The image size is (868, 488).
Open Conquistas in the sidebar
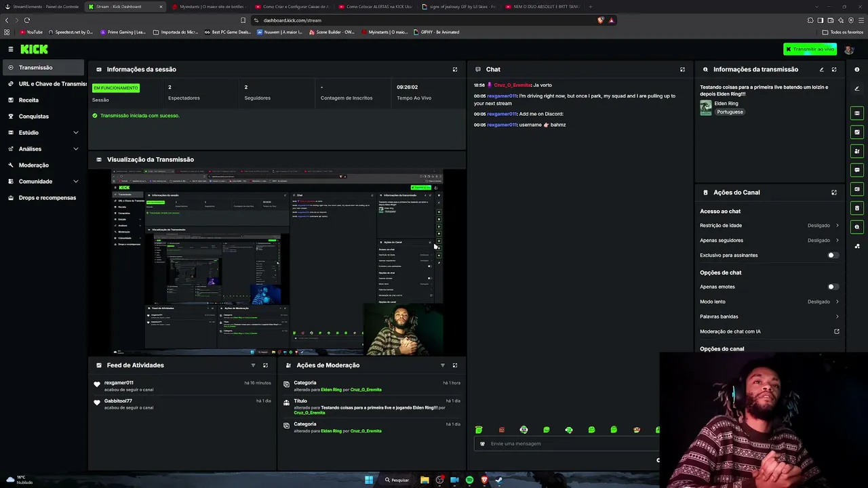pyautogui.click(x=43, y=117)
